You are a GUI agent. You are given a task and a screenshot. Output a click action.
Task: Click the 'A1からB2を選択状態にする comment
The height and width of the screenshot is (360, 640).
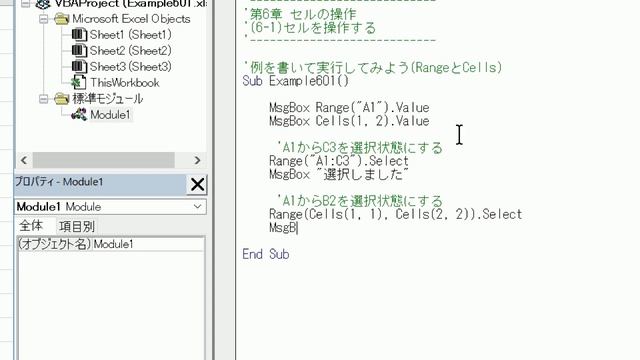click(x=359, y=200)
